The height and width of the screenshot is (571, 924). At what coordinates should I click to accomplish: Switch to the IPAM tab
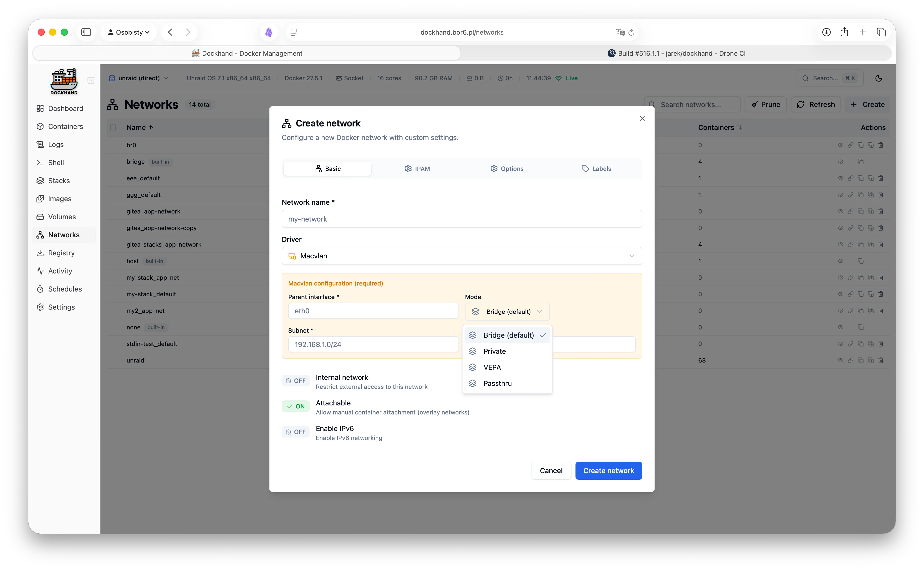click(x=417, y=168)
